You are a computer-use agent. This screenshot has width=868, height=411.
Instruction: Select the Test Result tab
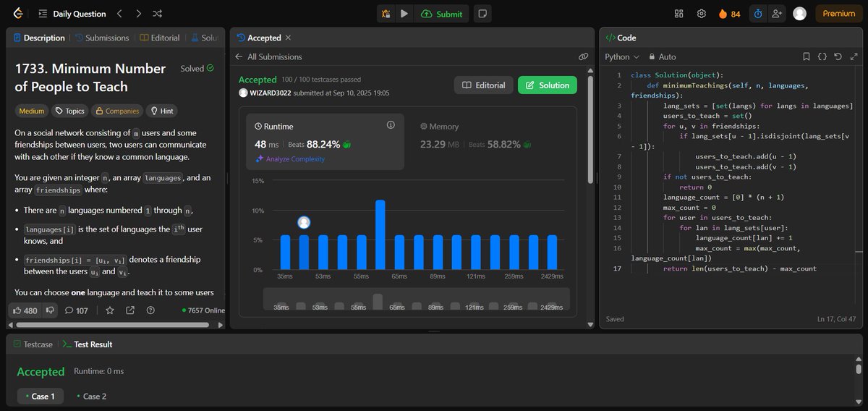[x=88, y=344]
